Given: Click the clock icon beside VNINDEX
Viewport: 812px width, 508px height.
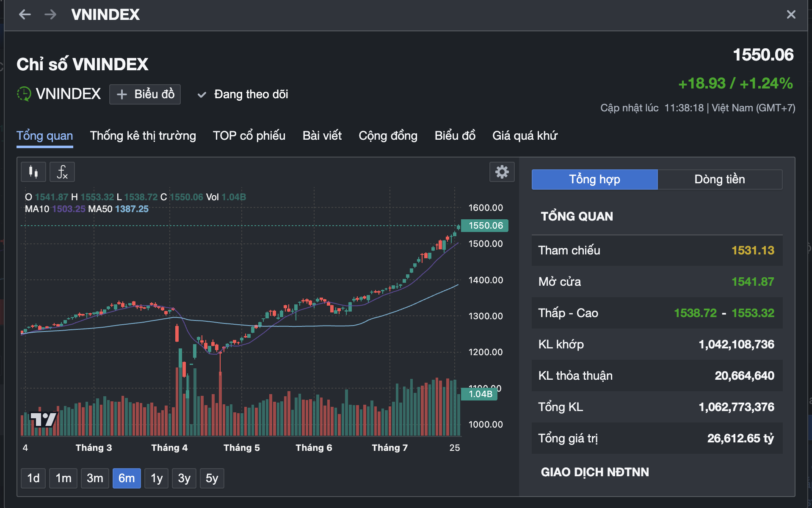Looking at the screenshot, I should (x=24, y=94).
